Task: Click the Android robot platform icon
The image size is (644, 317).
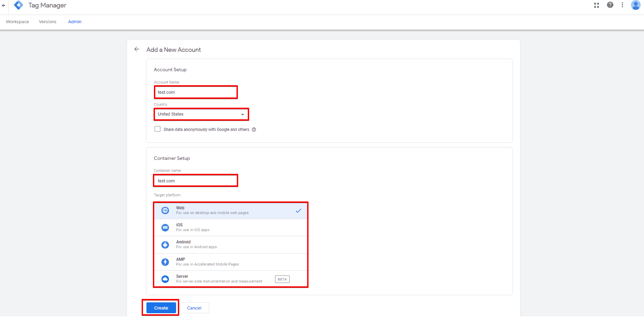Action: coord(165,245)
